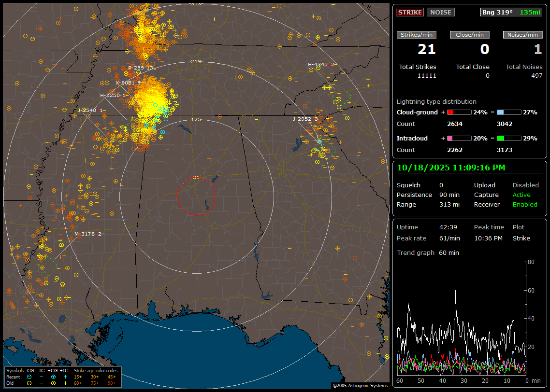Click the Old +CG yellow legend symbol
The height and width of the screenshot is (392, 550).
tap(53, 383)
